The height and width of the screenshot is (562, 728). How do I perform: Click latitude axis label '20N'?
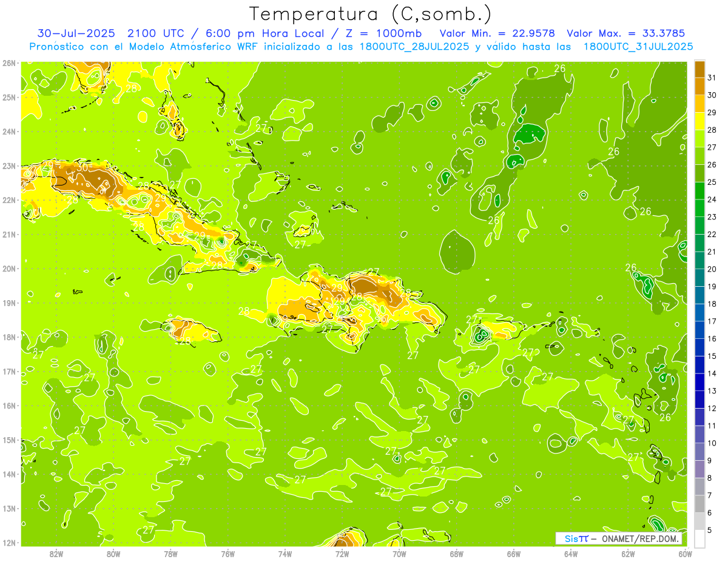pos(8,269)
